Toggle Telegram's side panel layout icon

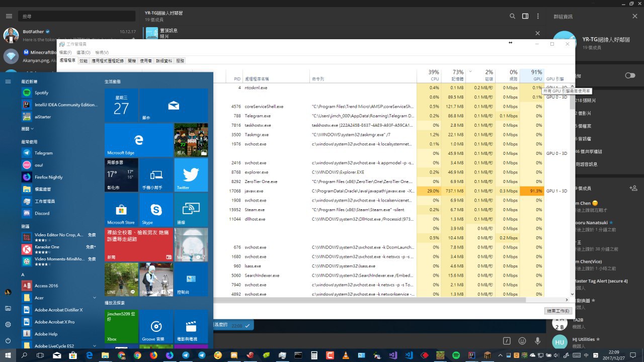525,16
